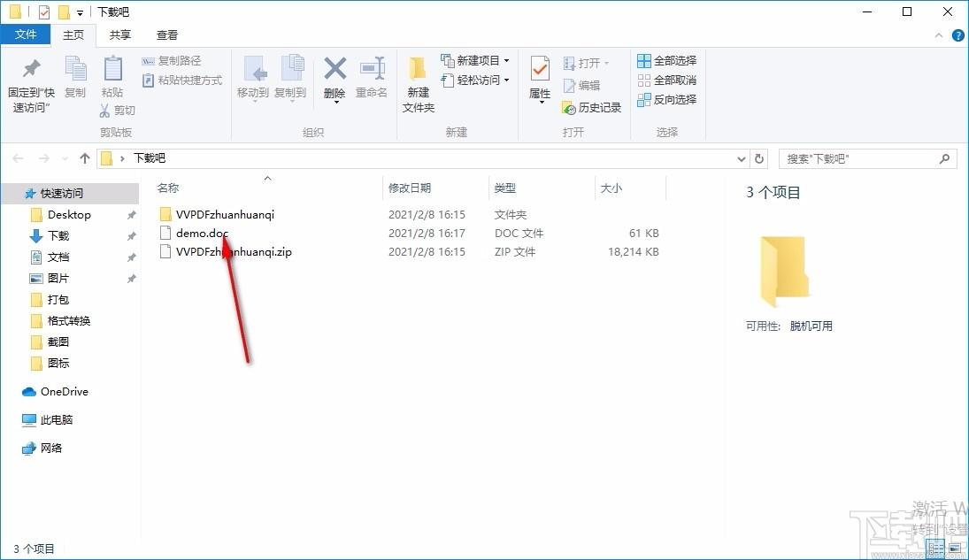Viewport: 969px width, 560px height.
Task: Open the Move to menu
Action: [253, 78]
